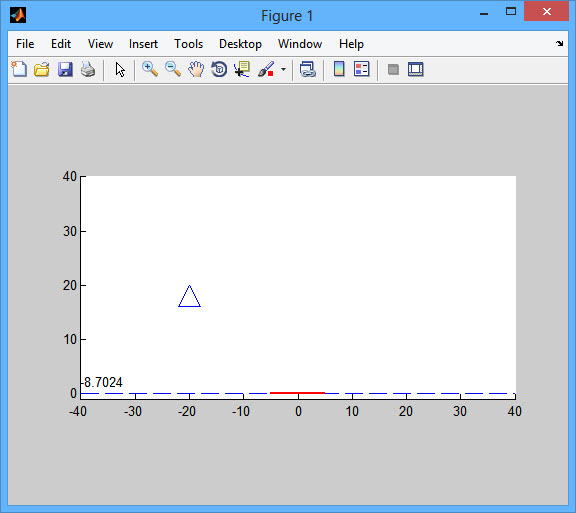The width and height of the screenshot is (576, 513).
Task: Click the Link Plot icon
Action: click(x=307, y=69)
